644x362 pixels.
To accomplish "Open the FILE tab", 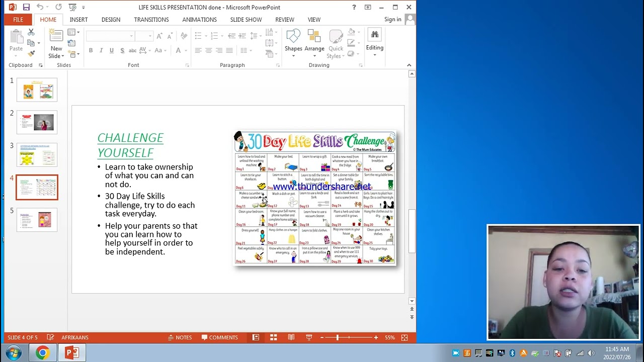I will (x=18, y=20).
